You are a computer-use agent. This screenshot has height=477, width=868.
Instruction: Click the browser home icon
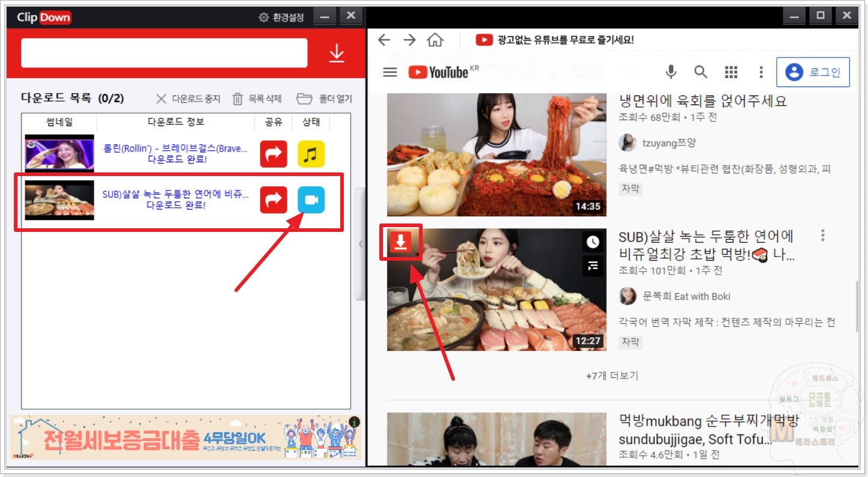pyautogui.click(x=435, y=40)
